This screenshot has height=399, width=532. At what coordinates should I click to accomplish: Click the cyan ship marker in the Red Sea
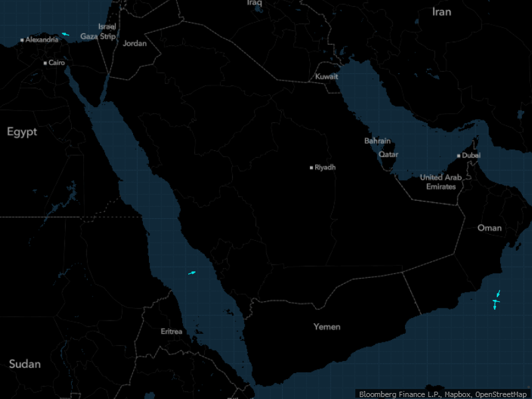pos(192,273)
